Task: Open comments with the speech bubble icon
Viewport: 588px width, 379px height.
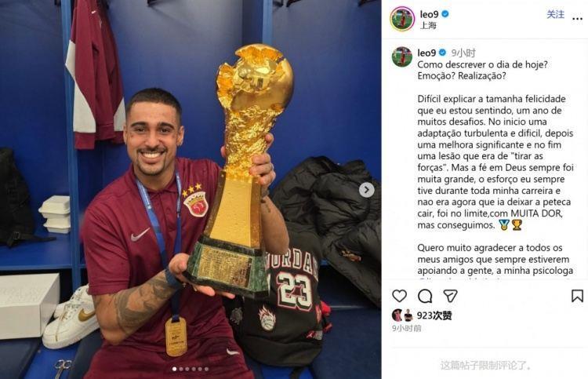Action: coord(425,296)
